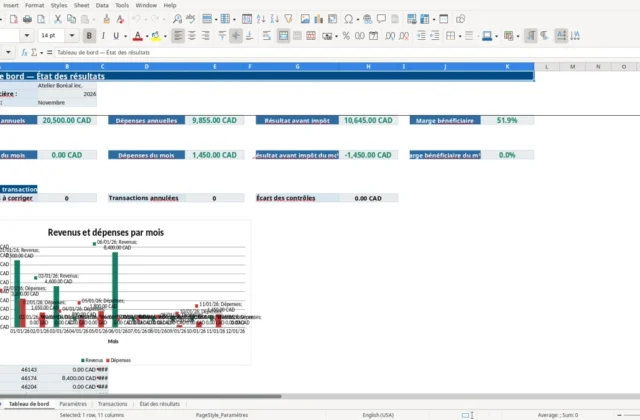Click the Define Print Area icon
Viewport: 640px width, 420px height.
(x=411, y=19)
